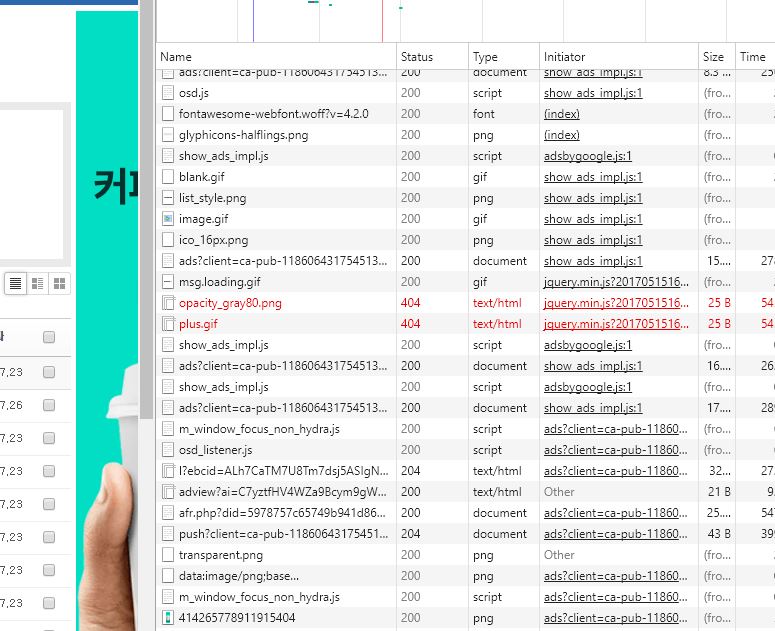This screenshot has width=775, height=631.
Task: Check the box in the 7,26 row
Action: [49, 405]
